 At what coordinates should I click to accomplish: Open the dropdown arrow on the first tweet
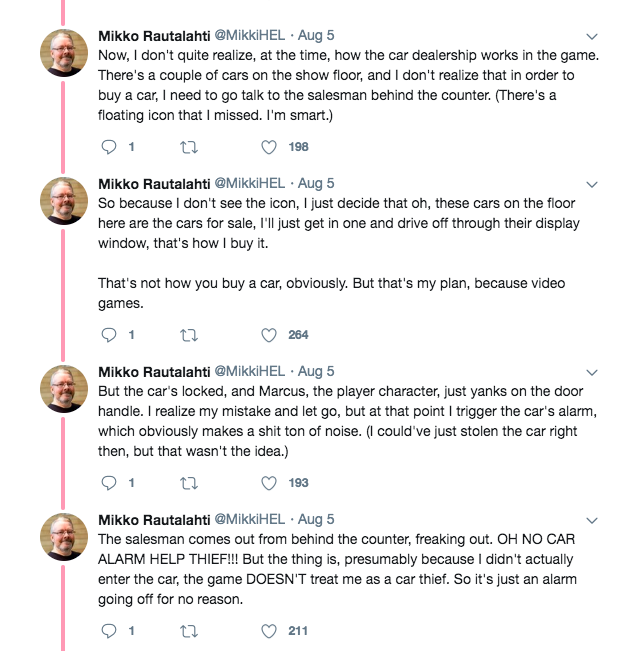click(591, 36)
